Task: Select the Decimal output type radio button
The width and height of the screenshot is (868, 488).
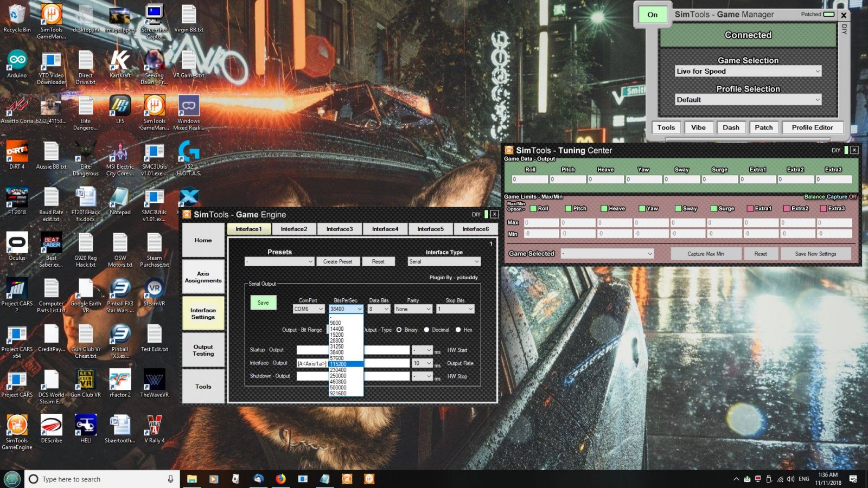Action: tap(427, 330)
